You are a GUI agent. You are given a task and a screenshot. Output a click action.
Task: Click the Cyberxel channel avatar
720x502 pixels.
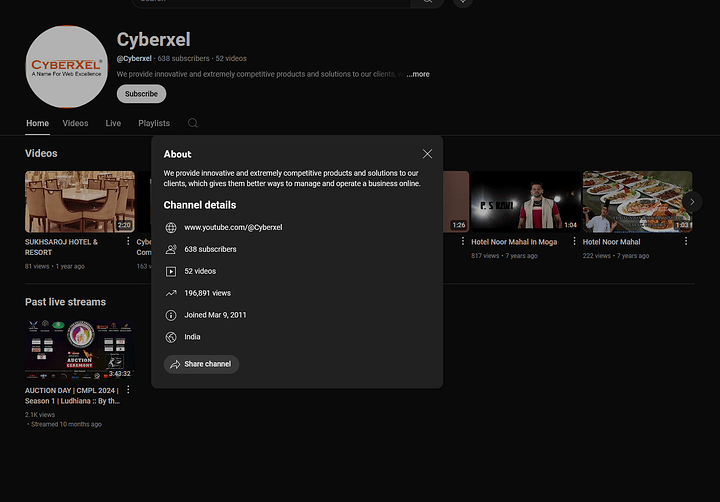(x=66, y=67)
